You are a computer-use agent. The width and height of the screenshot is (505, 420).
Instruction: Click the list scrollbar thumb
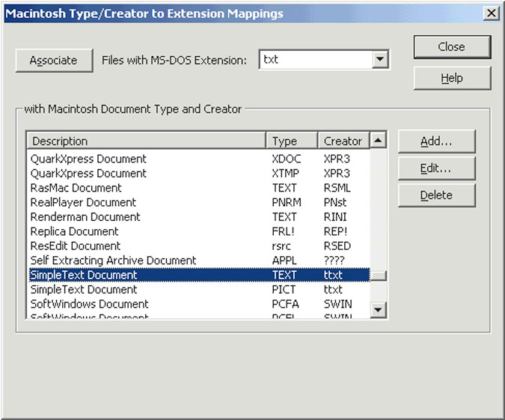pyautogui.click(x=378, y=276)
